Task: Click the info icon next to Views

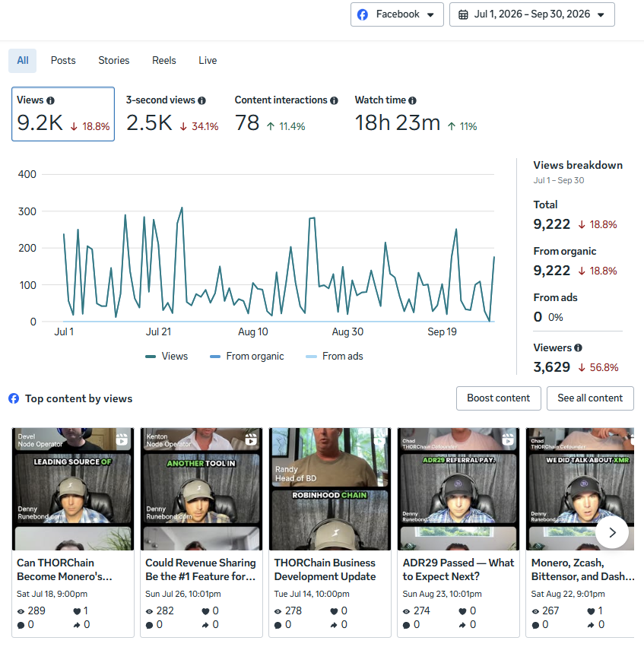Action: (50, 100)
